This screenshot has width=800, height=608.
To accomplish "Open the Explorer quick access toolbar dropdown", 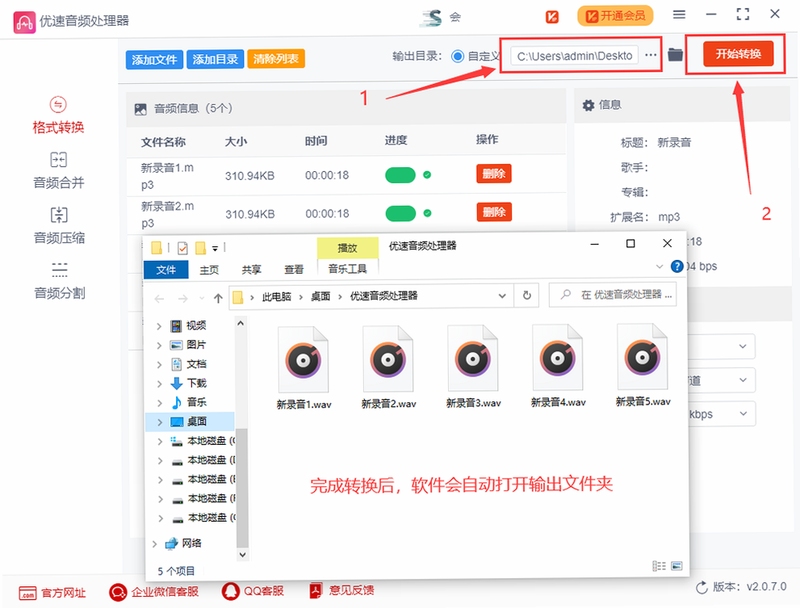I will click(x=215, y=248).
